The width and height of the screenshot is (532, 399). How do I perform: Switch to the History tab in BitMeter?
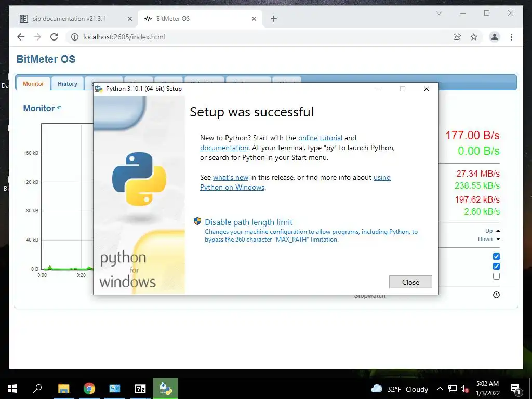[67, 84]
